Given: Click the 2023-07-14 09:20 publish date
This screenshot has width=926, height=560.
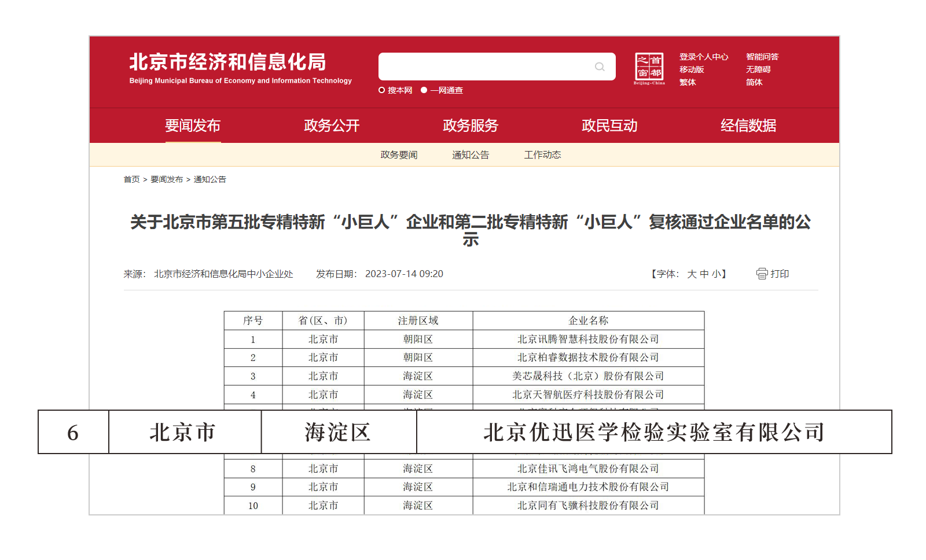Looking at the screenshot, I should 404,274.
